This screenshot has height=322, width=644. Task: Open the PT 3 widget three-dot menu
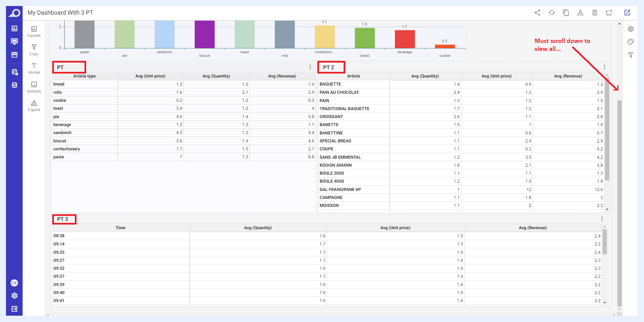602,219
